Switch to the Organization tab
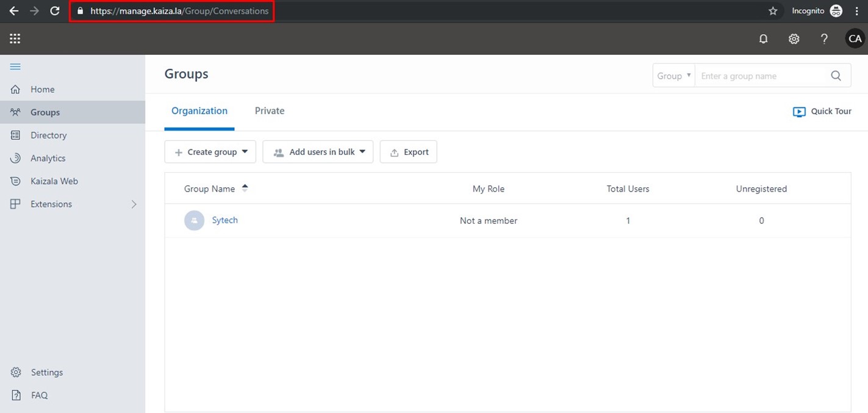This screenshot has width=868, height=413. [199, 111]
